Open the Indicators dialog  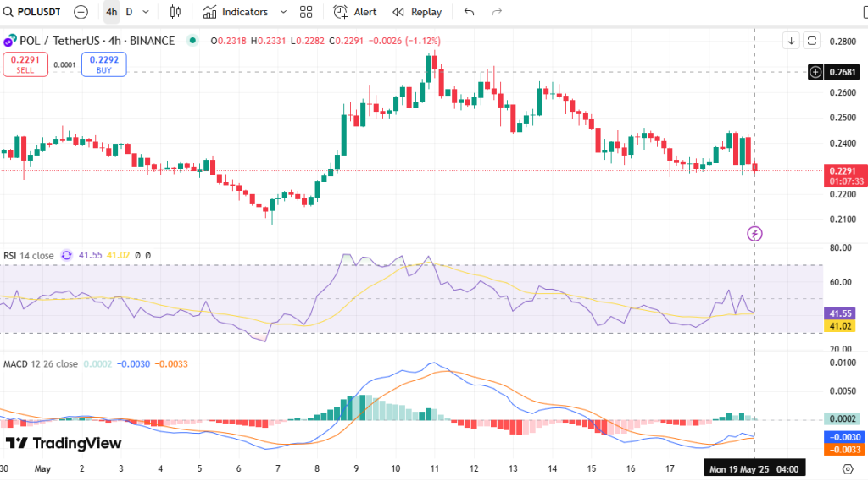click(x=236, y=12)
